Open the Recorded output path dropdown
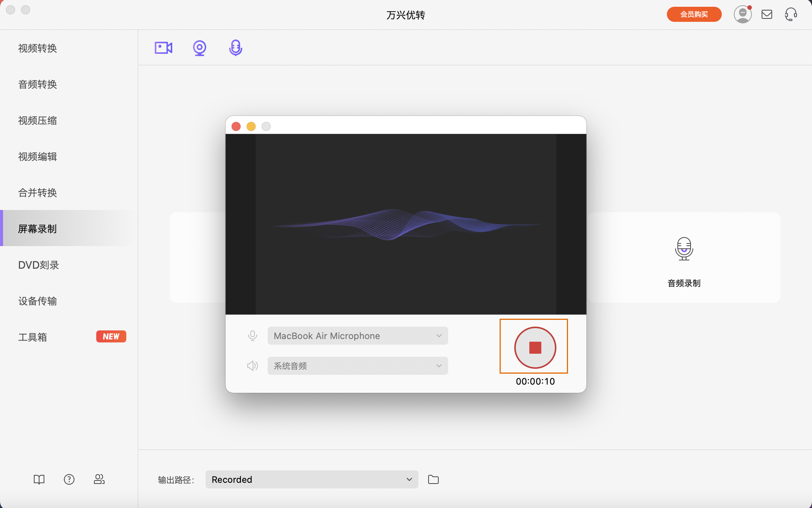This screenshot has width=812, height=508. 312,479
